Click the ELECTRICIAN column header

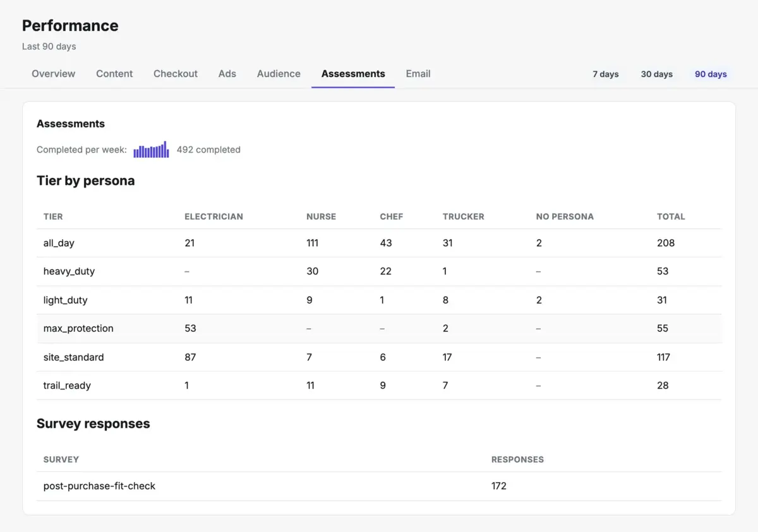click(x=214, y=216)
